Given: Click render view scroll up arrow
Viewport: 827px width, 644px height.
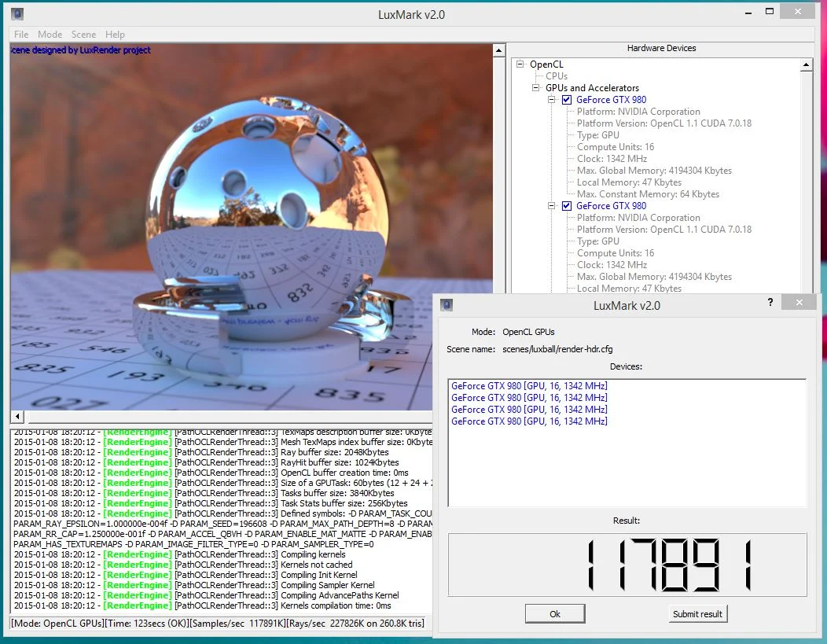Looking at the screenshot, I should [499, 50].
